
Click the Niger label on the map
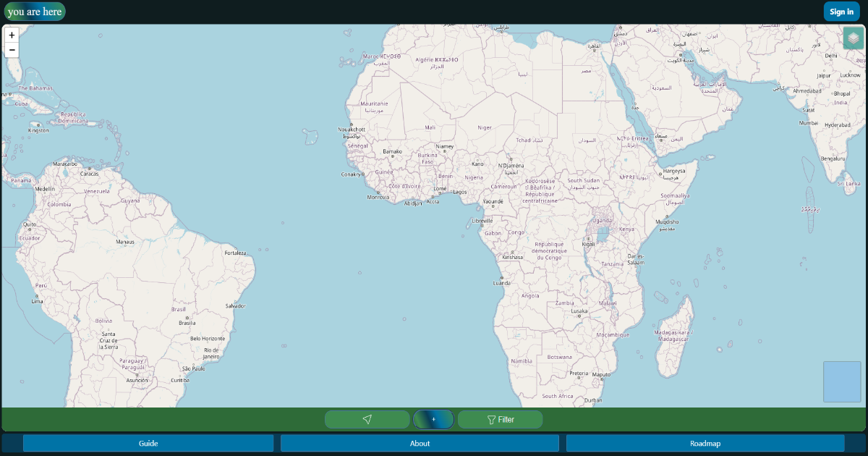pyautogui.click(x=485, y=127)
